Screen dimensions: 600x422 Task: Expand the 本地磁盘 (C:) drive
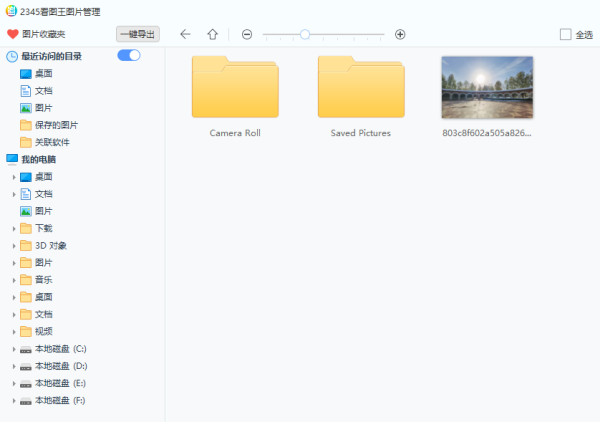point(14,349)
